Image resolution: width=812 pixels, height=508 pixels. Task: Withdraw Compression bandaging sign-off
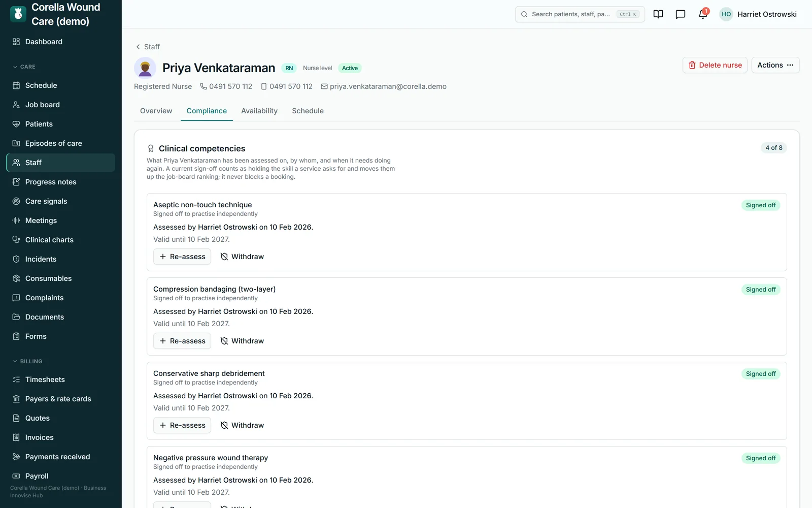pyautogui.click(x=243, y=341)
